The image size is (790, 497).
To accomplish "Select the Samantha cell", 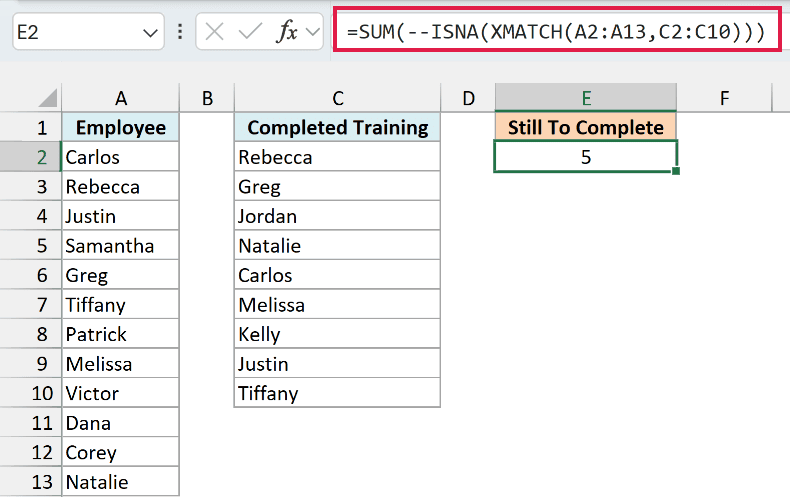I will coord(120,245).
